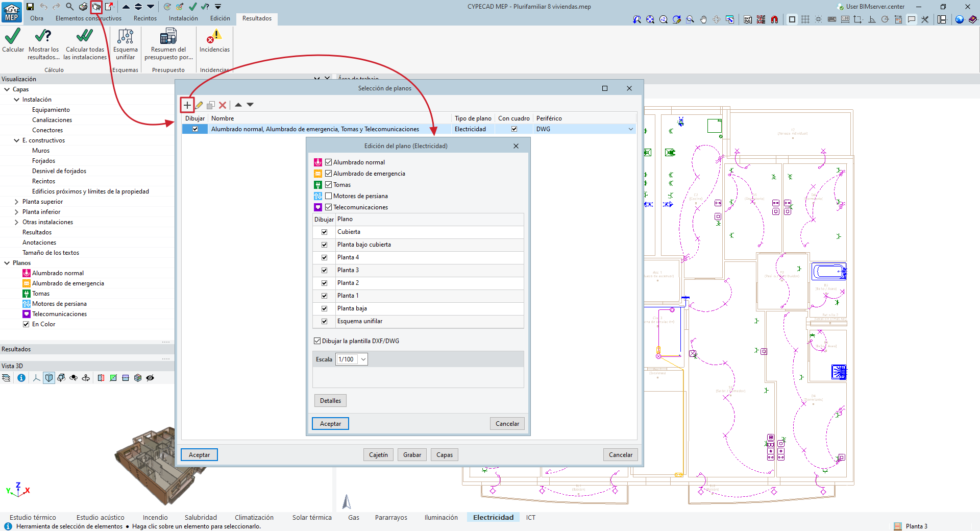
Task: Click Resumen del presupuesto icon
Action: [168, 37]
